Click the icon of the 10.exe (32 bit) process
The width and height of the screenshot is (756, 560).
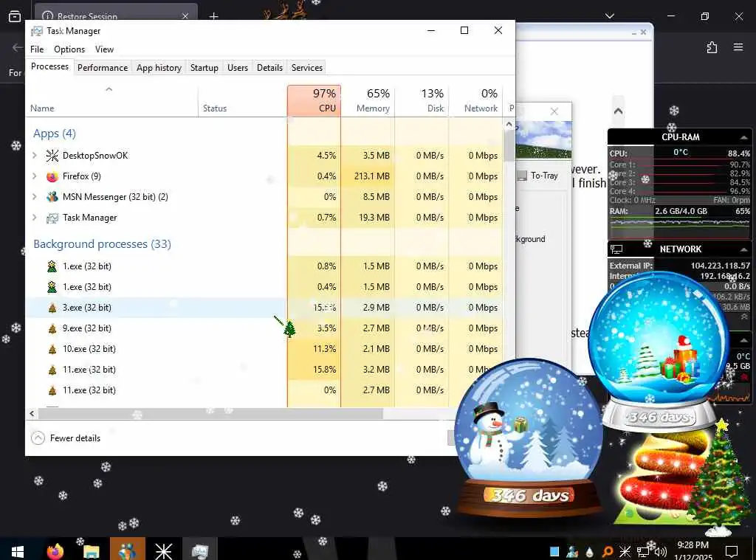pyautogui.click(x=52, y=349)
